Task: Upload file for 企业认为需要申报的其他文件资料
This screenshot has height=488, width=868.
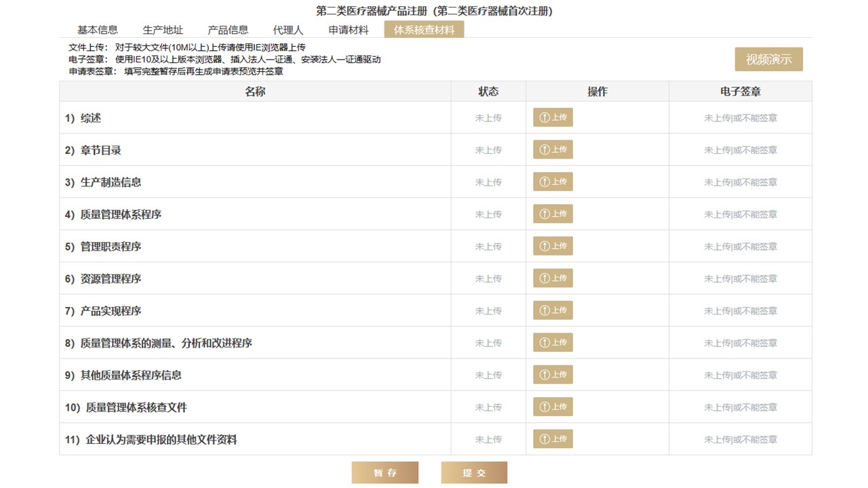Action: click(552, 439)
